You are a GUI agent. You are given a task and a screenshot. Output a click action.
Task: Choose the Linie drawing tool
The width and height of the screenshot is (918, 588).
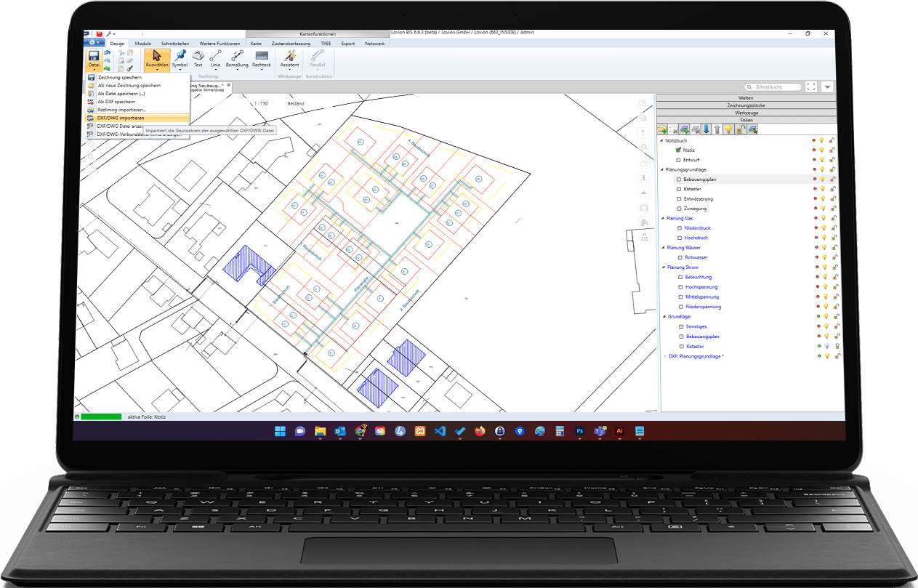click(x=216, y=58)
